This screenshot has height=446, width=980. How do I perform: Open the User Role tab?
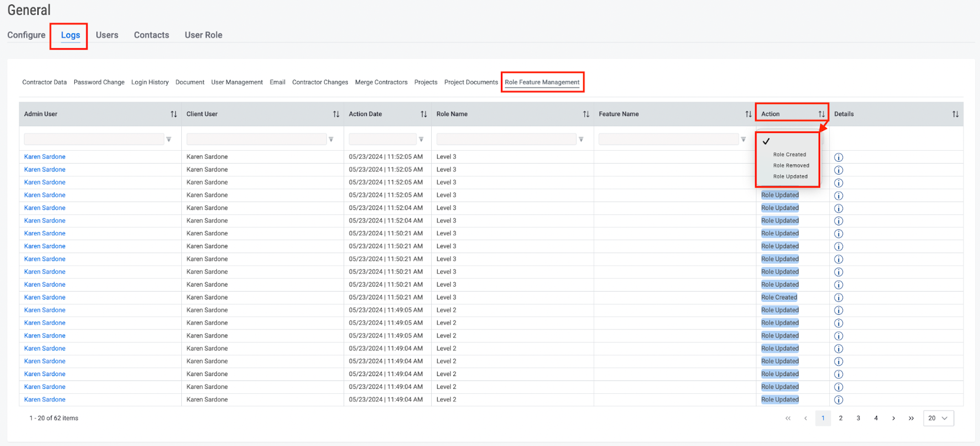203,35
